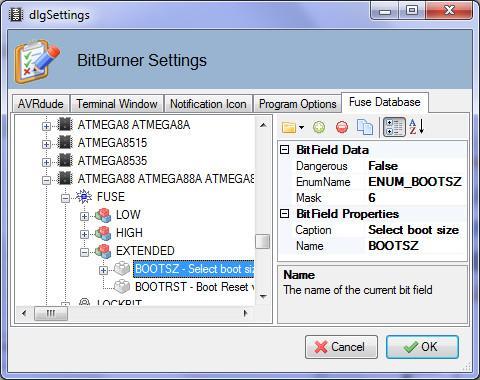This screenshot has width=480, height=380.
Task: Click the EnumName value ENUM_BOOTSZ
Action: point(415,182)
